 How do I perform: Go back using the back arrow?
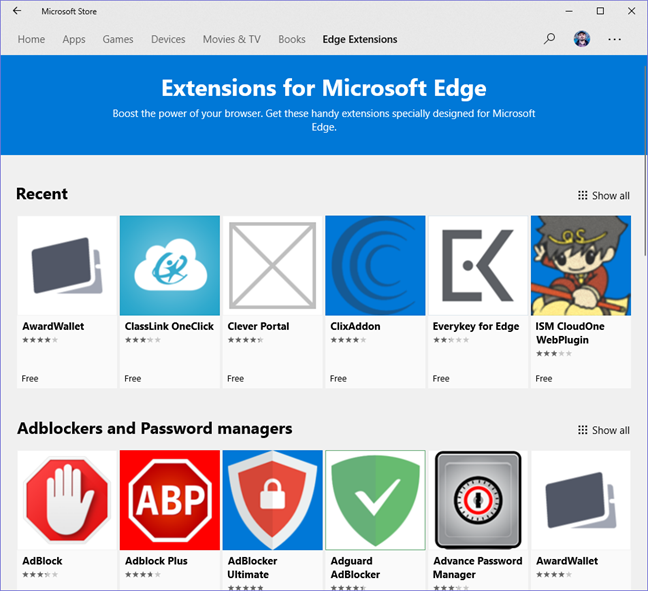17,11
